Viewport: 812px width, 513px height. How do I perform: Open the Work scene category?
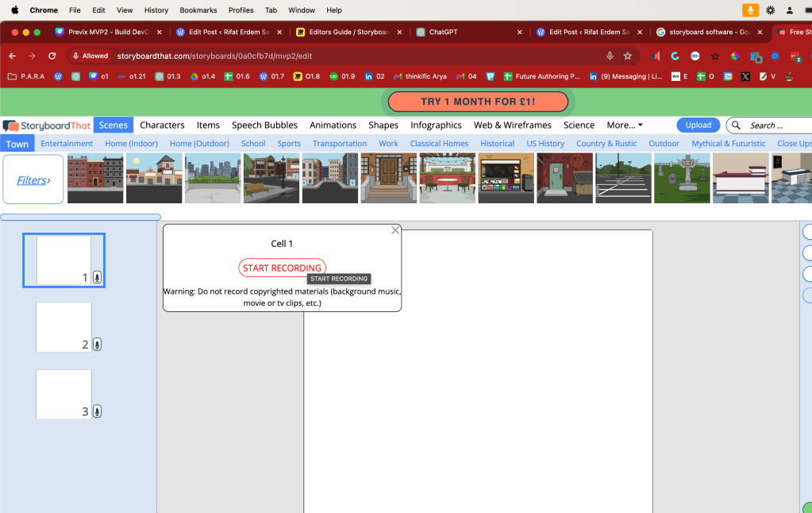click(388, 144)
